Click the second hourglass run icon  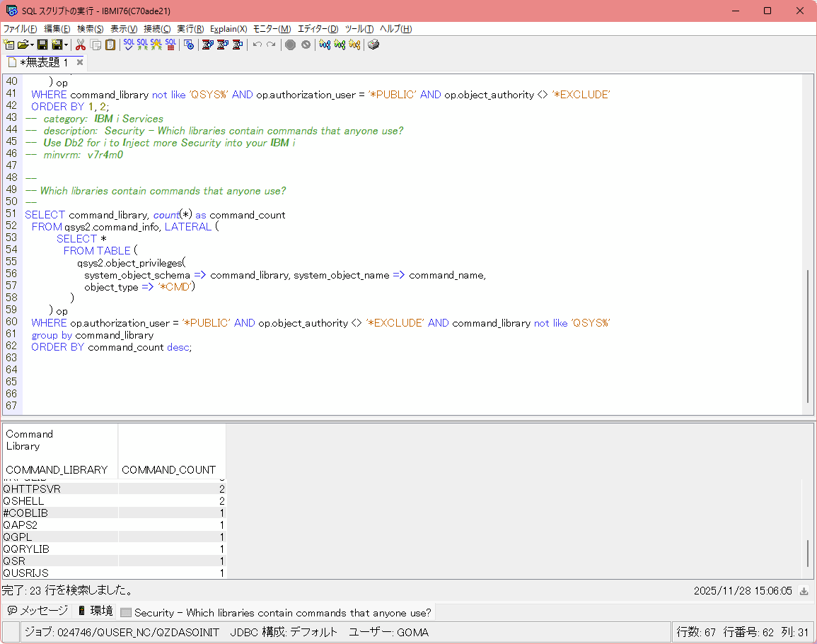pyautogui.click(x=223, y=45)
